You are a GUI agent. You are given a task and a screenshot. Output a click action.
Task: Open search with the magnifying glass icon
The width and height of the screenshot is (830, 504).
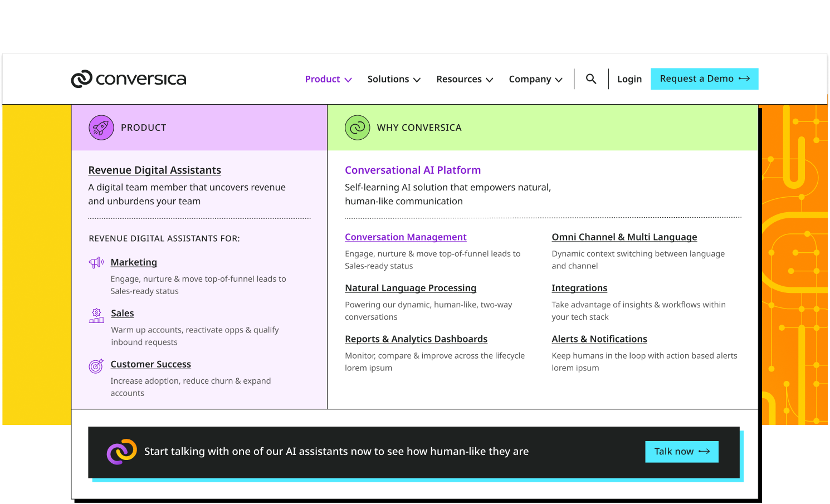(x=591, y=79)
